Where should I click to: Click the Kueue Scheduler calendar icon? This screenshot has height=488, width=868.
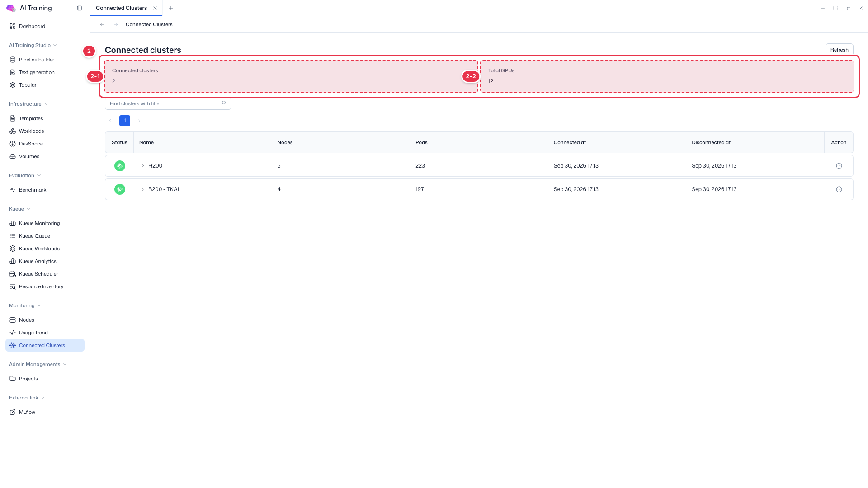coord(13,274)
